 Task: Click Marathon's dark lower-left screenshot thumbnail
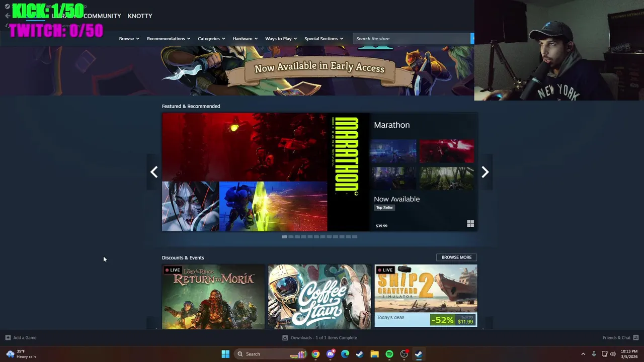click(x=393, y=178)
